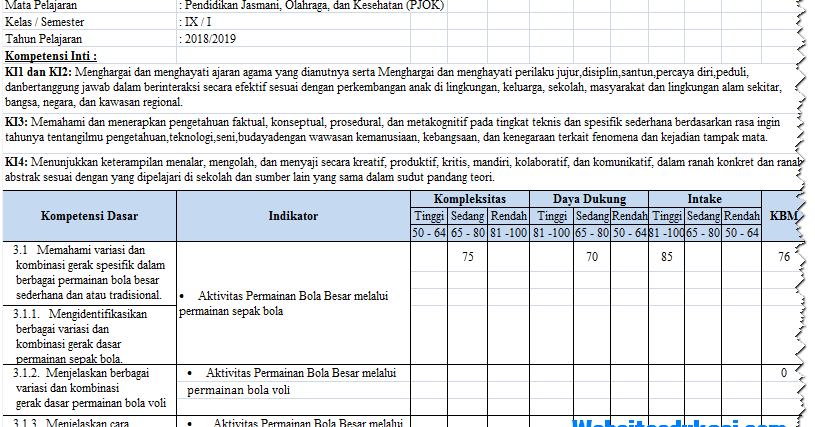Click the 'KBM' header cell

783,216
